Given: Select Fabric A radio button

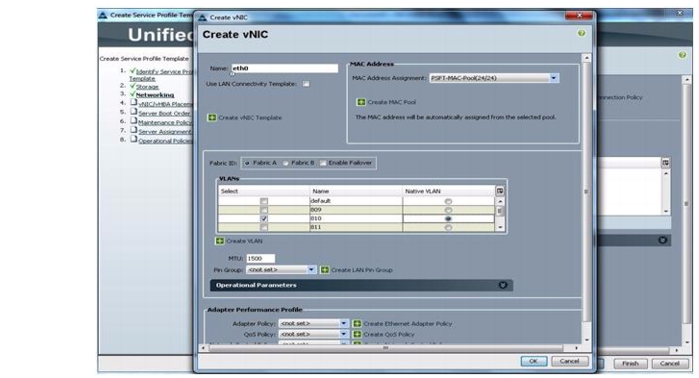Looking at the screenshot, I should pyautogui.click(x=247, y=163).
